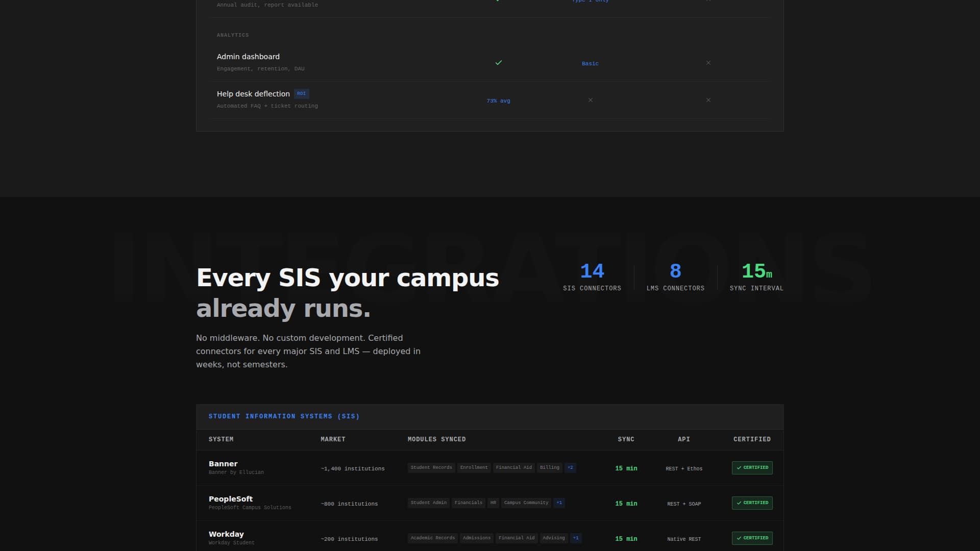980x551 pixels.
Task: Click Banner's Financial Aid module tag
Action: (514, 468)
